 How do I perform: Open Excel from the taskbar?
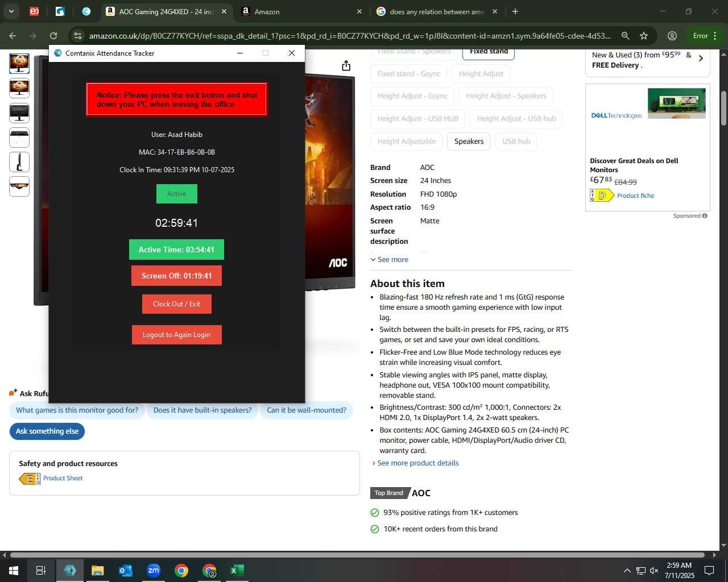coord(237,571)
